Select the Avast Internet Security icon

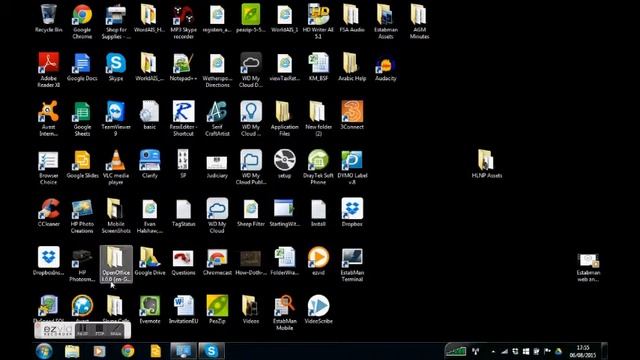(49, 118)
